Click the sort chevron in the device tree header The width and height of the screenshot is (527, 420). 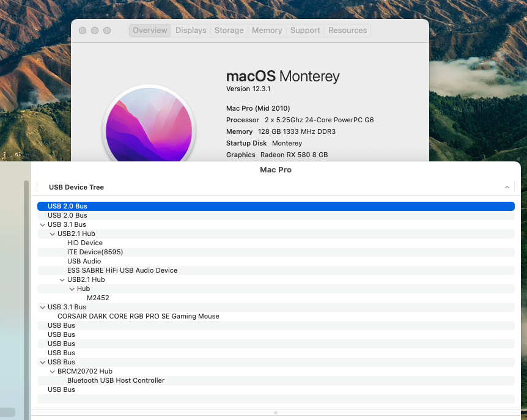click(x=507, y=187)
